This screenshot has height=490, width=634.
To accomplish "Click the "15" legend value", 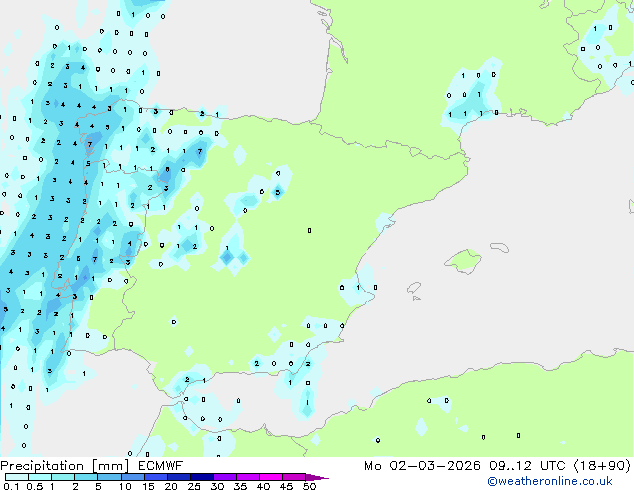I will pyautogui.click(x=148, y=486).
